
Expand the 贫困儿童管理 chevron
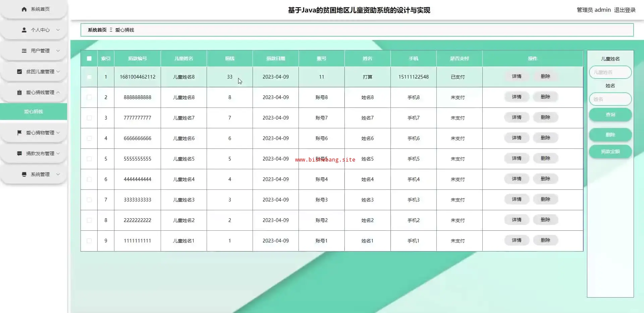(x=58, y=72)
